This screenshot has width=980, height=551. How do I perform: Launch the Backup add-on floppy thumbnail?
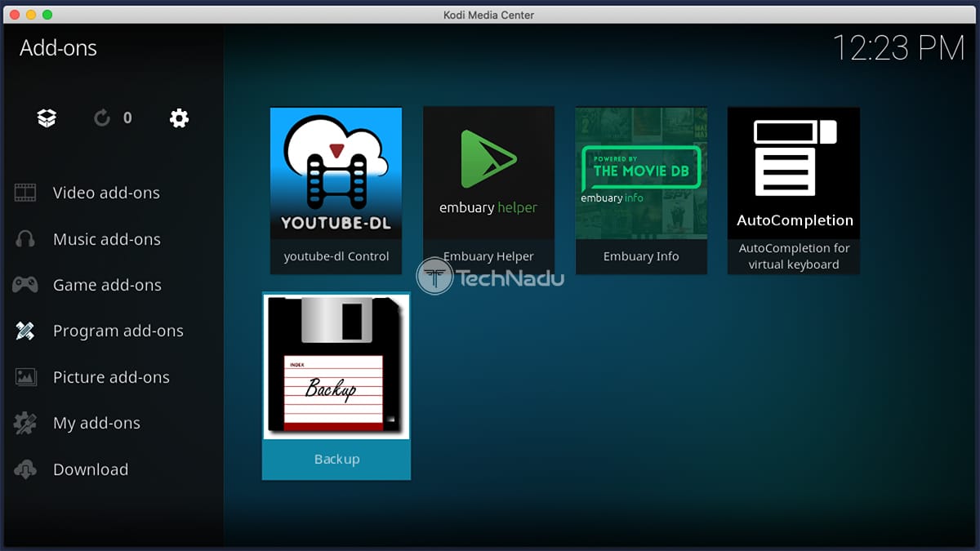(336, 367)
